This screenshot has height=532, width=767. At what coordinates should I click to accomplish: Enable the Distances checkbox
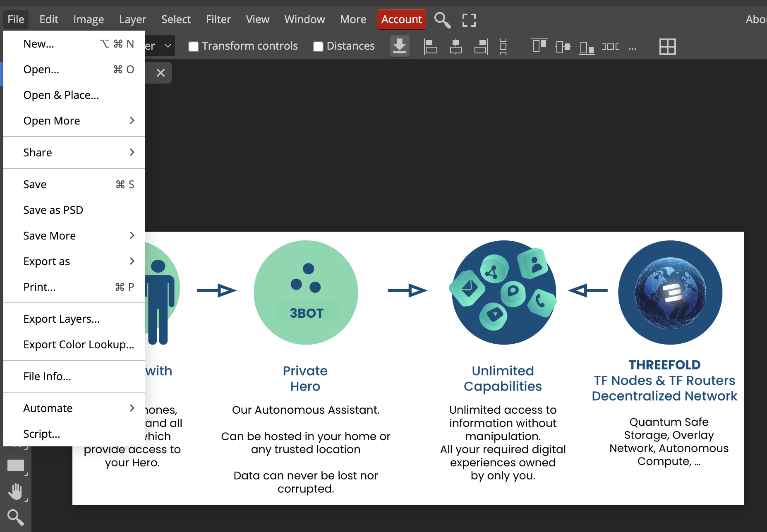coord(318,46)
